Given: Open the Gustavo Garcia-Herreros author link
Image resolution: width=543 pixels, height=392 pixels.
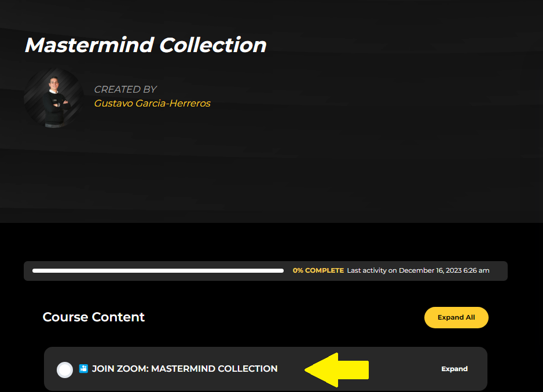Looking at the screenshot, I should click(x=152, y=104).
